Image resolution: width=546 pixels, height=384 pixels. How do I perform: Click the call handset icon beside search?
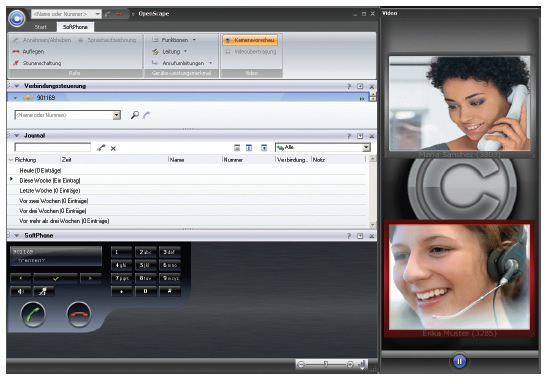coord(147,115)
